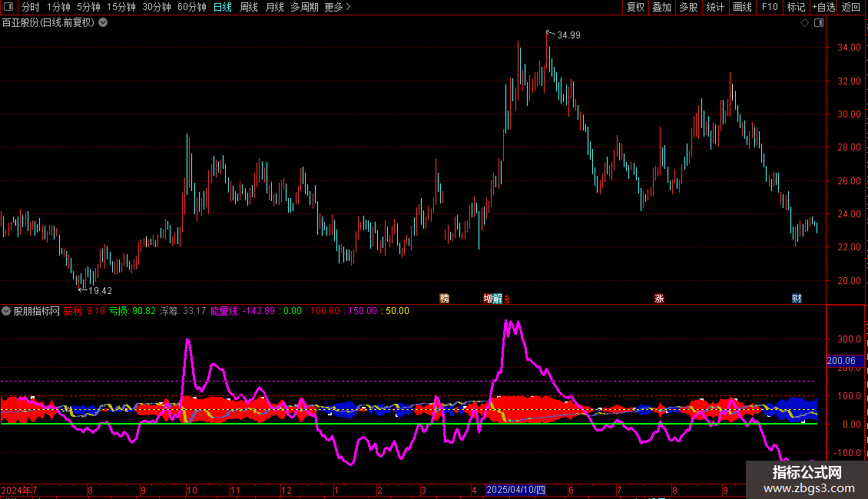Expand the 股朋指标网 indicator dropdown arrow

point(6,312)
